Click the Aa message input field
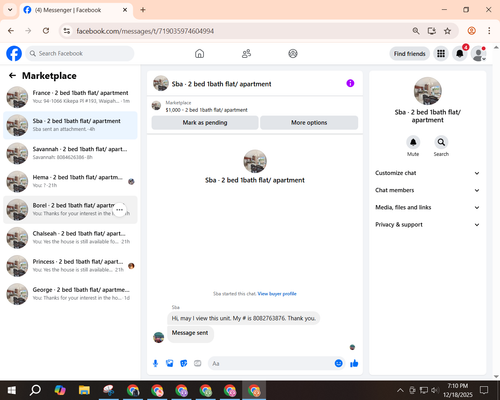 coord(272,363)
